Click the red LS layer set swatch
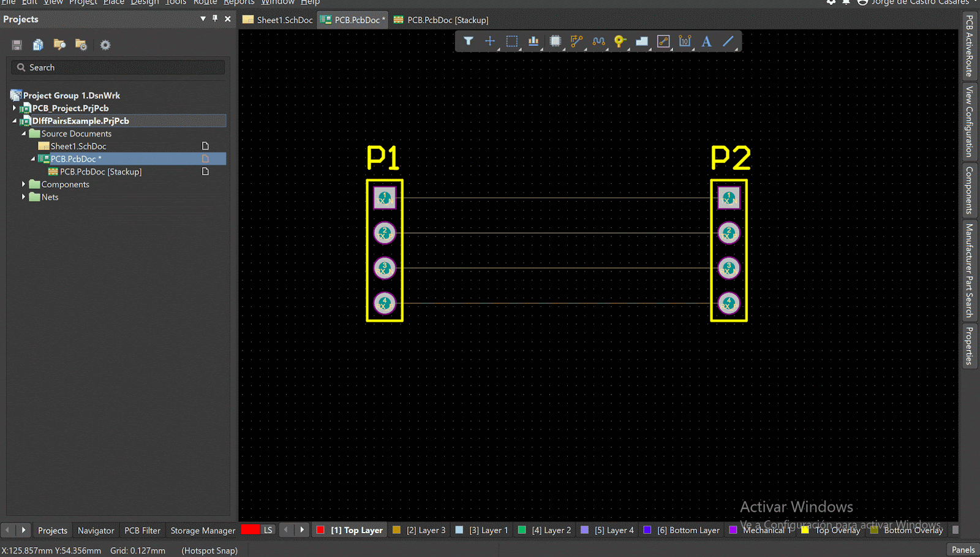Screen dimensions: 980x557 pyautogui.click(x=251, y=529)
